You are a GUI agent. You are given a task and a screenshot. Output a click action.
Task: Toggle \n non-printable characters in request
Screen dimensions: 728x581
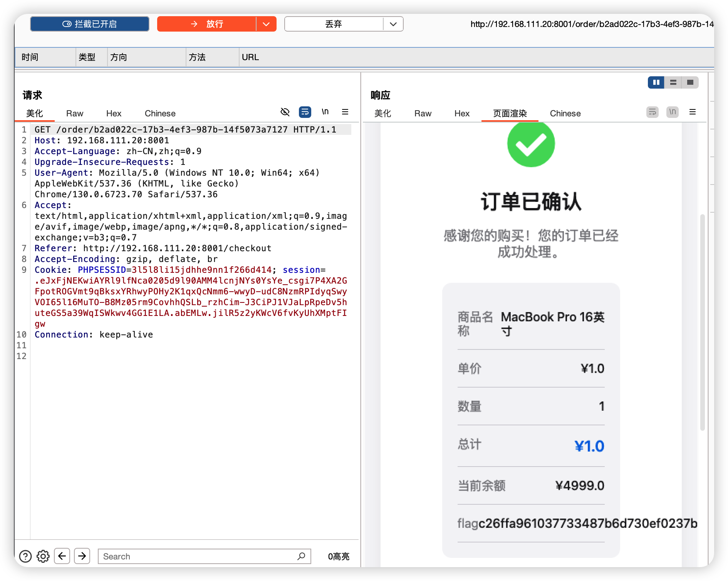(x=325, y=112)
